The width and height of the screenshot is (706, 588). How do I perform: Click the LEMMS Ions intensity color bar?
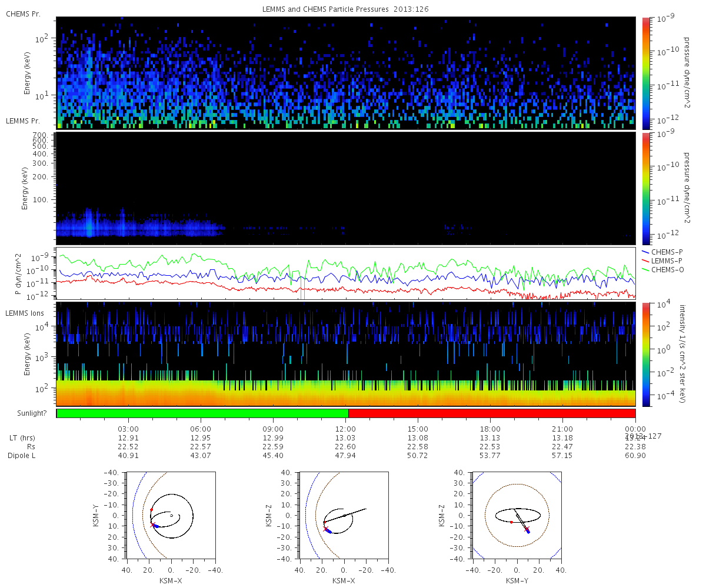[x=647, y=354]
